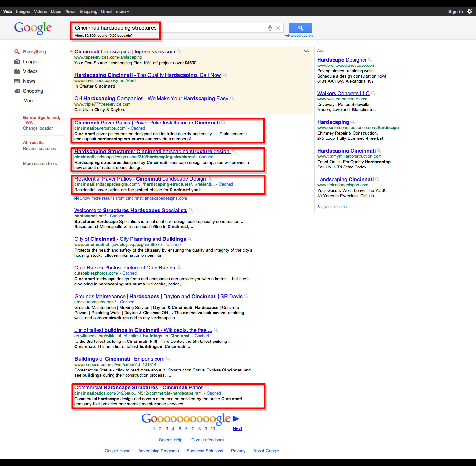Open Gmail in top bar
The image size is (476, 466).
point(107,12)
